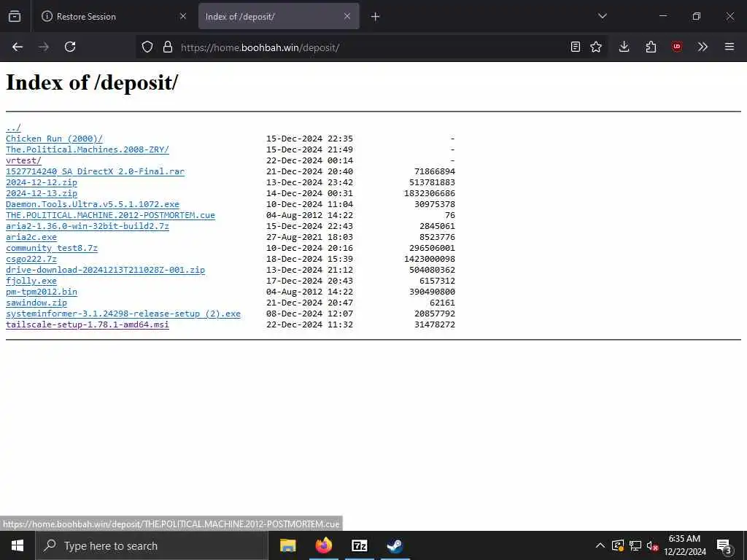Open notification center icon
The height and width of the screenshot is (560, 747).
(724, 546)
